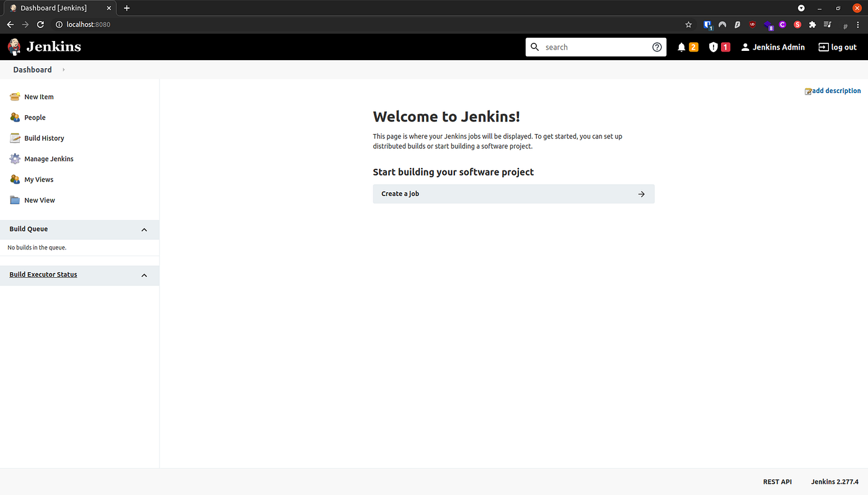Viewport: 868px width, 495px height.
Task: Click the Jenkins head logo
Action: tap(14, 47)
